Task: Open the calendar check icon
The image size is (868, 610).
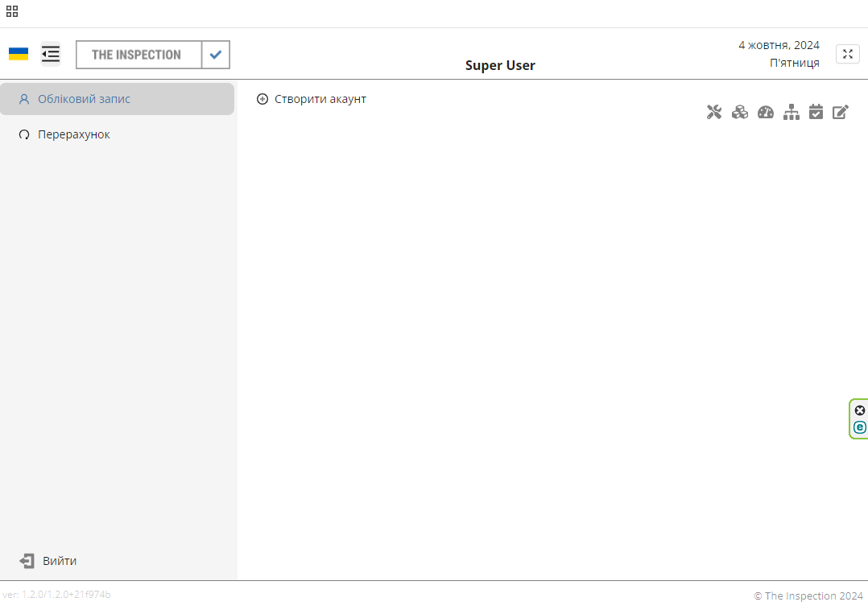Action: (816, 113)
